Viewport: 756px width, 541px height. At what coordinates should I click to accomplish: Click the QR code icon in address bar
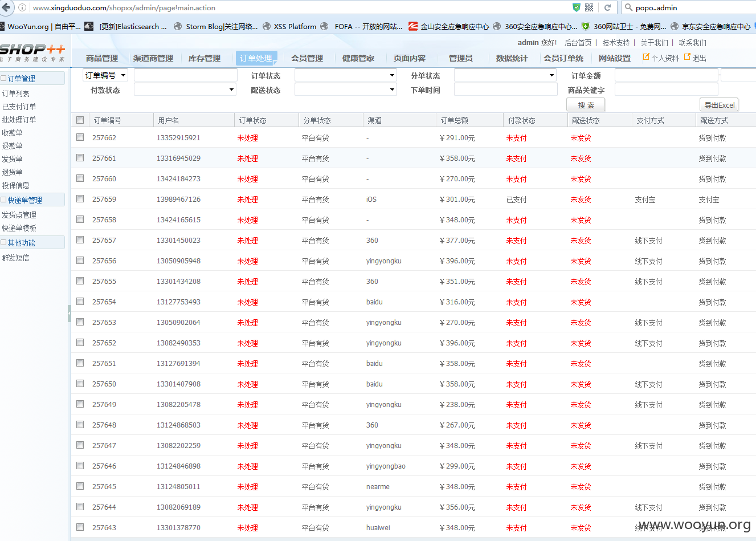point(589,7)
